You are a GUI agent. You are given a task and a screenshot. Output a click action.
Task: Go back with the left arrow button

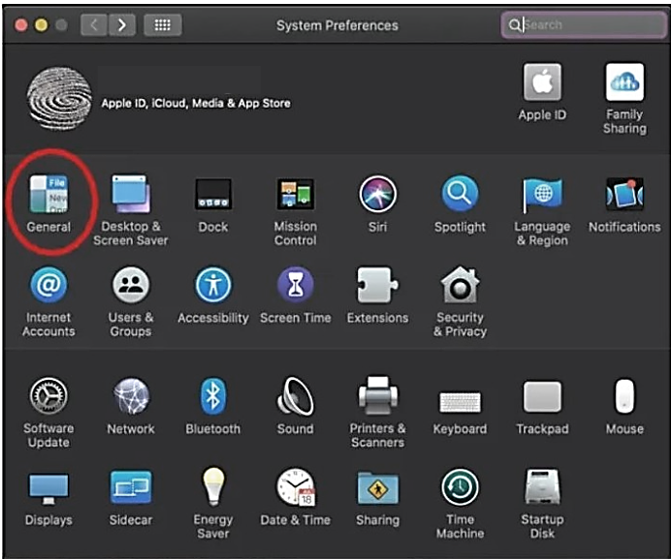[94, 25]
